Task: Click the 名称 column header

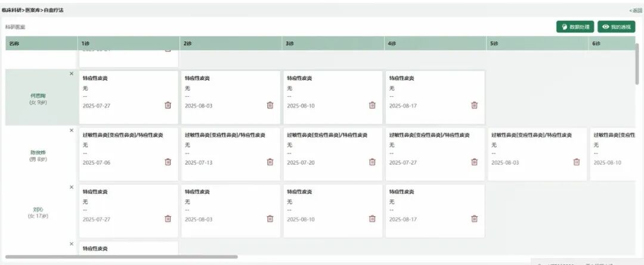Action: coord(42,43)
